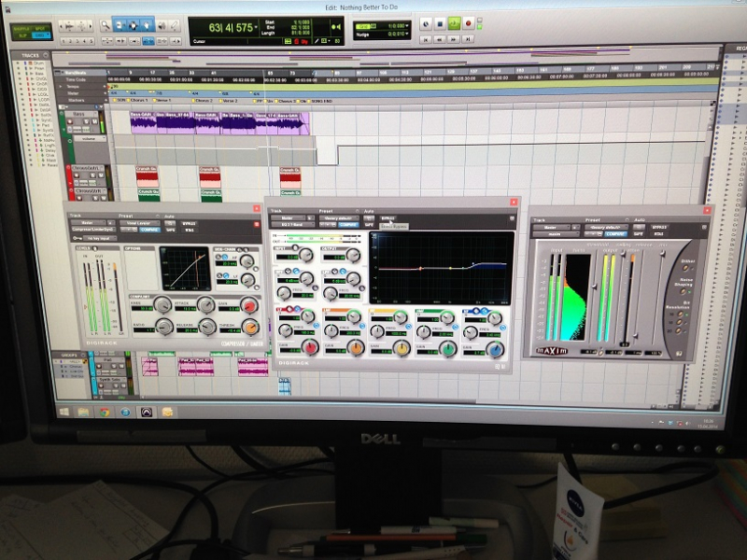Toggle Noise Shaping in Maxim

(x=684, y=291)
